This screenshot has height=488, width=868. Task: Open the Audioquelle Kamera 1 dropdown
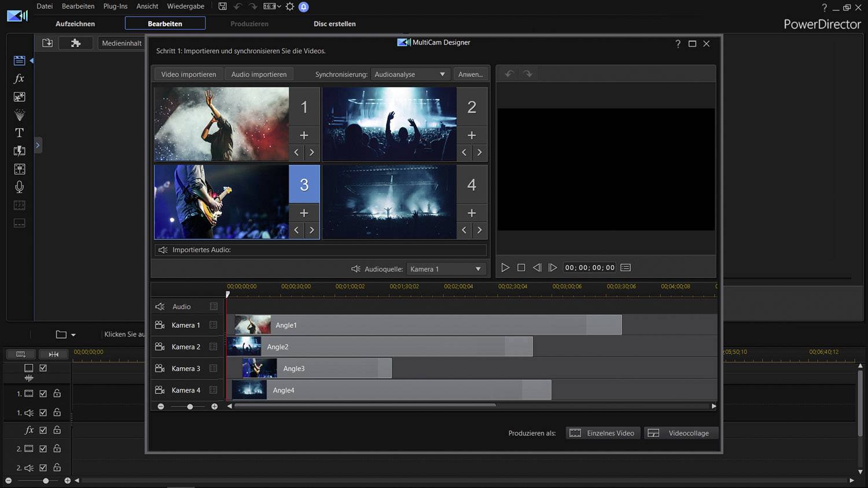[446, 269]
